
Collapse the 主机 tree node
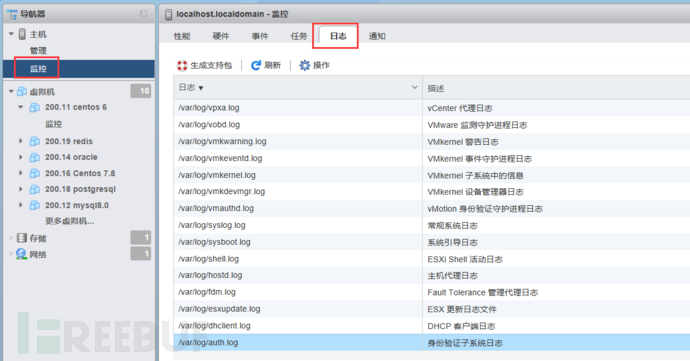11,34
